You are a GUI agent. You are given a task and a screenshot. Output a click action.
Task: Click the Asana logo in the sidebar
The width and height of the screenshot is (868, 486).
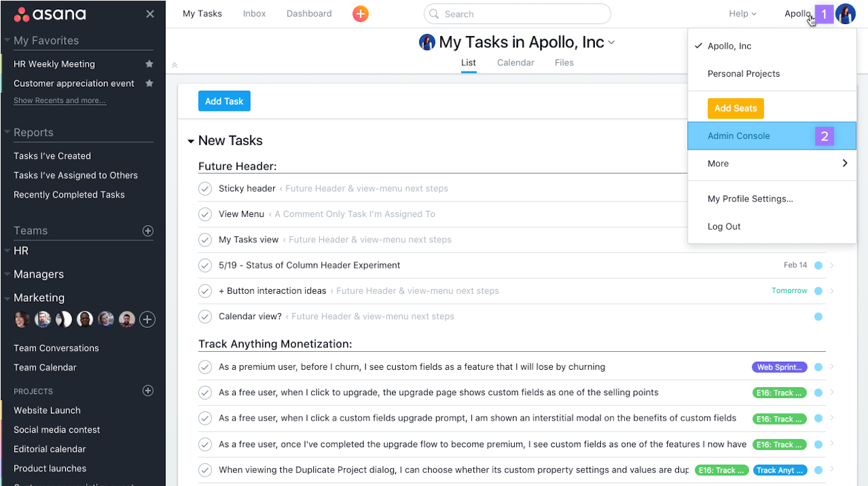[49, 14]
